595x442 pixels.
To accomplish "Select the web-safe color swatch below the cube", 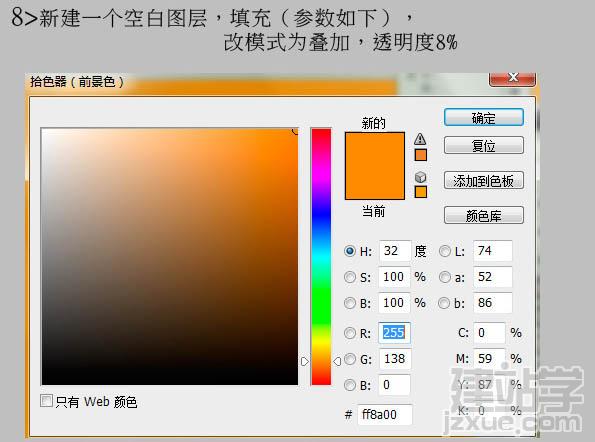I will click(420, 192).
